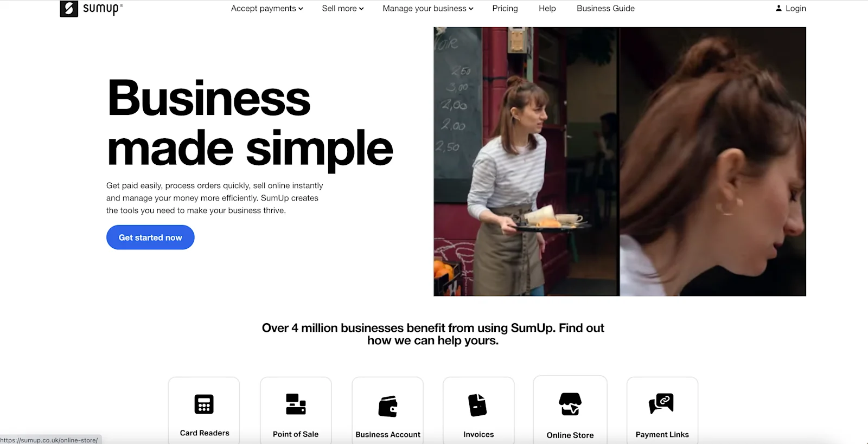Open the Card Readers calculator icon
This screenshot has height=444, width=868.
coord(204,404)
